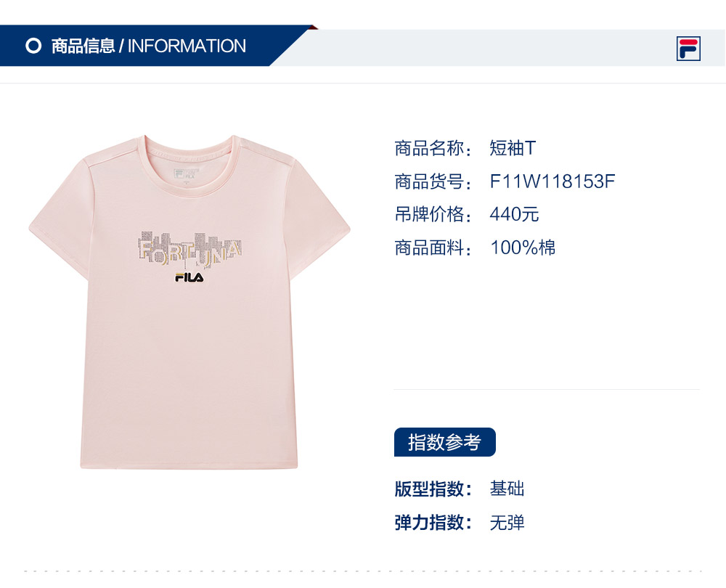Click the 版型指数 label
Image resolution: width=726 pixels, height=588 pixels.
pyautogui.click(x=433, y=489)
